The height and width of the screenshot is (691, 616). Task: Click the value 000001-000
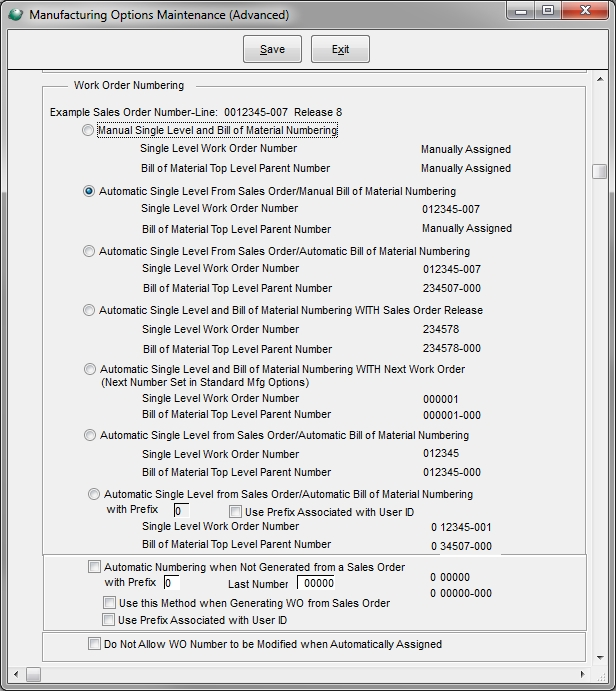452,415
